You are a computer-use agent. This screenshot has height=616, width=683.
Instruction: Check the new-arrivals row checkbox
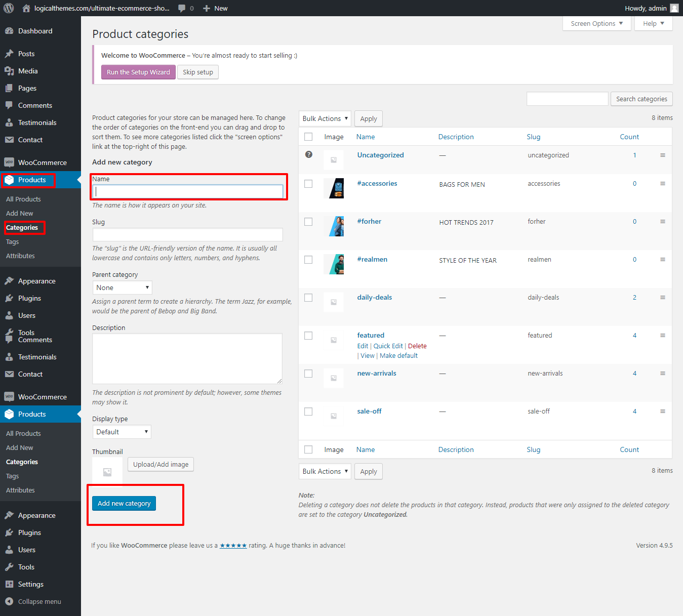[x=308, y=374]
